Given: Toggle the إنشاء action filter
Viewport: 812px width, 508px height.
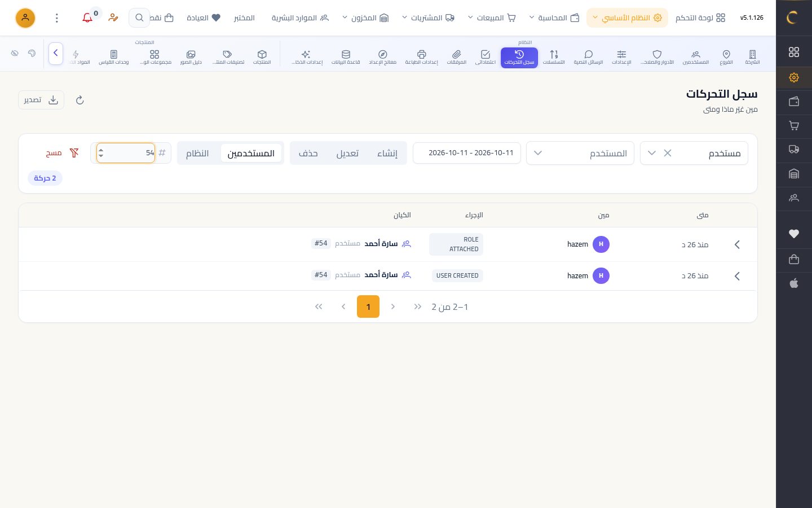Looking at the screenshot, I should [x=387, y=153].
